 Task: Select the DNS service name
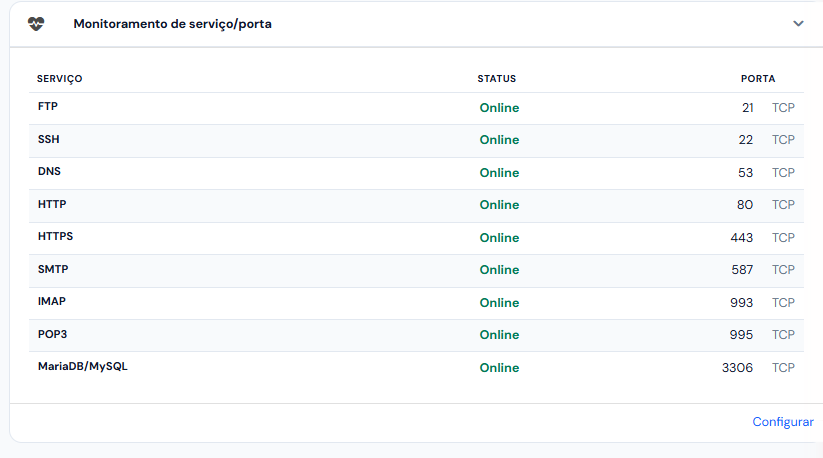click(x=49, y=172)
